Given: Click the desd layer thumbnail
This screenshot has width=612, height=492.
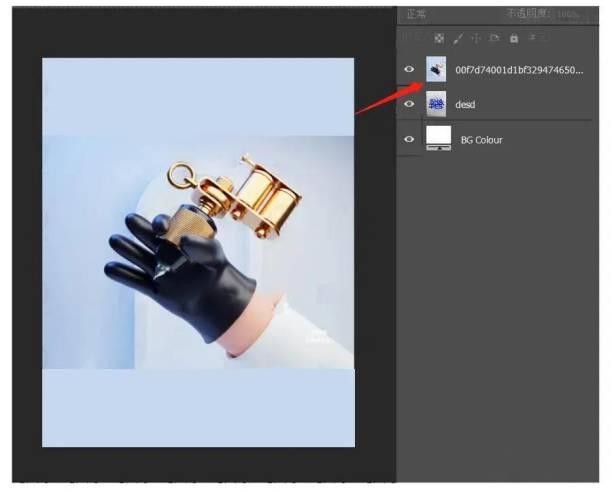Looking at the screenshot, I should (437, 104).
